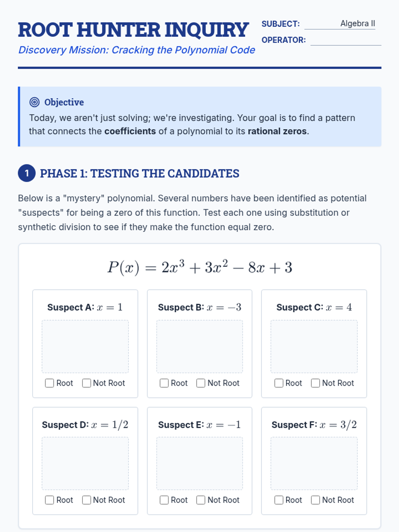
Task: Mark Suspect F as Root
Action: pyautogui.click(x=279, y=500)
